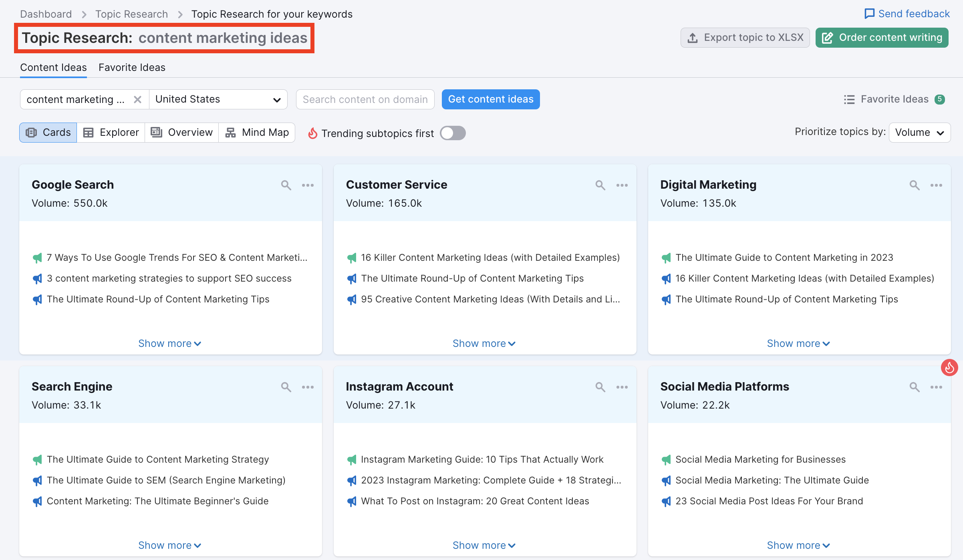Image resolution: width=963 pixels, height=560 pixels.
Task: Click Get content ideas button
Action: pyautogui.click(x=491, y=99)
